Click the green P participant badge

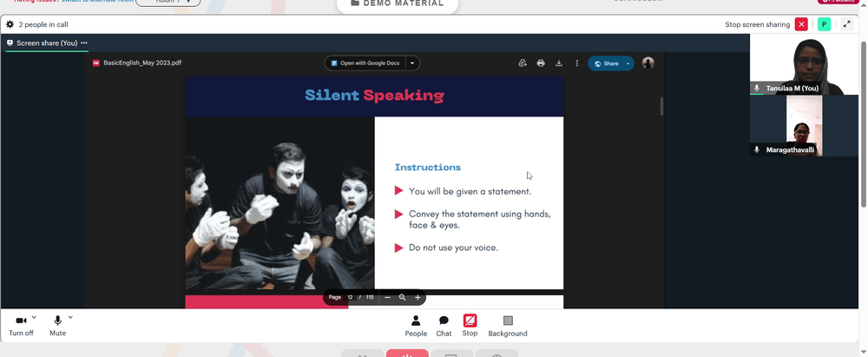[x=825, y=24]
